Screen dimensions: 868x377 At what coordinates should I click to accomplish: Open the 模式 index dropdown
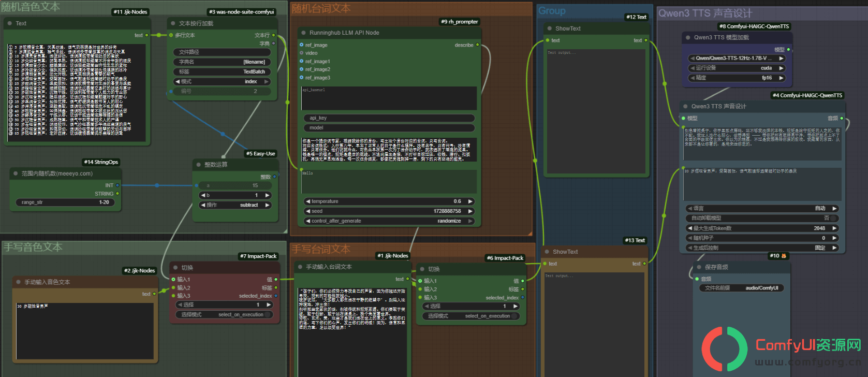point(223,81)
